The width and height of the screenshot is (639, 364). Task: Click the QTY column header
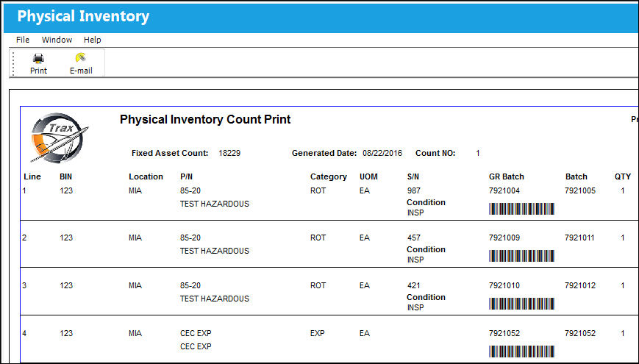click(623, 177)
